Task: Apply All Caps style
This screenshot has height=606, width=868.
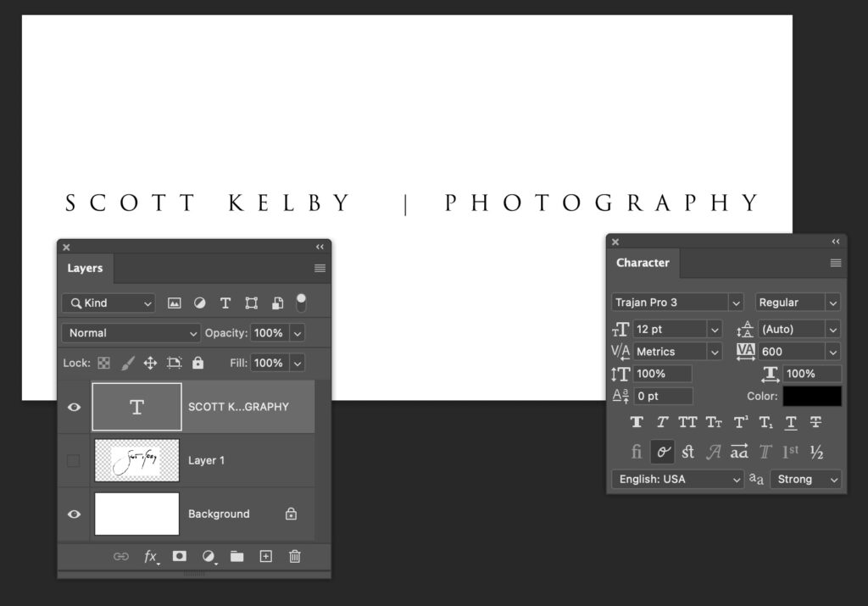Action: pos(688,422)
